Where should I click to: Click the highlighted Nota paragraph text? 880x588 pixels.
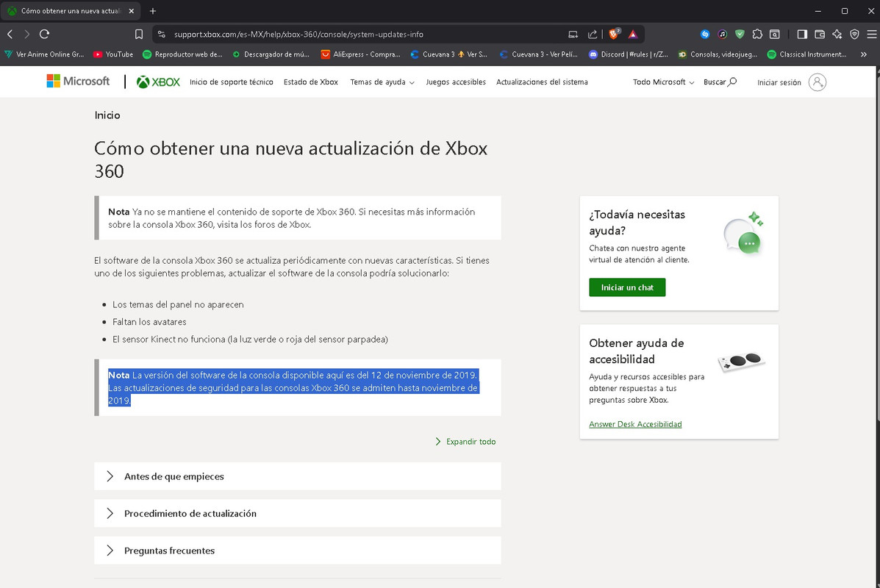click(293, 387)
